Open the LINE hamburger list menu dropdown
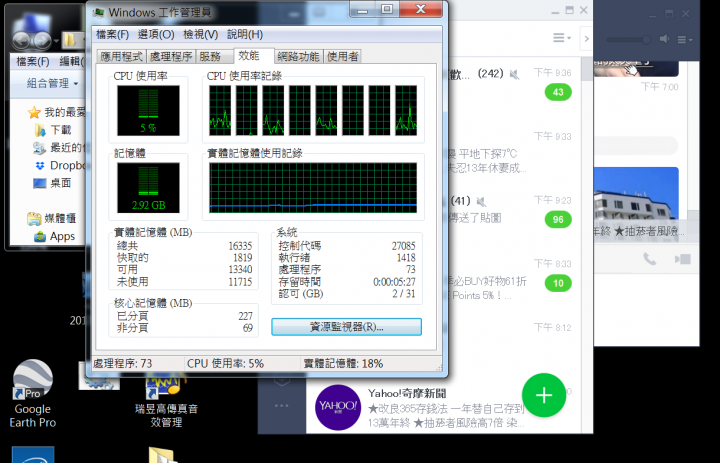The width and height of the screenshot is (720, 463). [562, 38]
